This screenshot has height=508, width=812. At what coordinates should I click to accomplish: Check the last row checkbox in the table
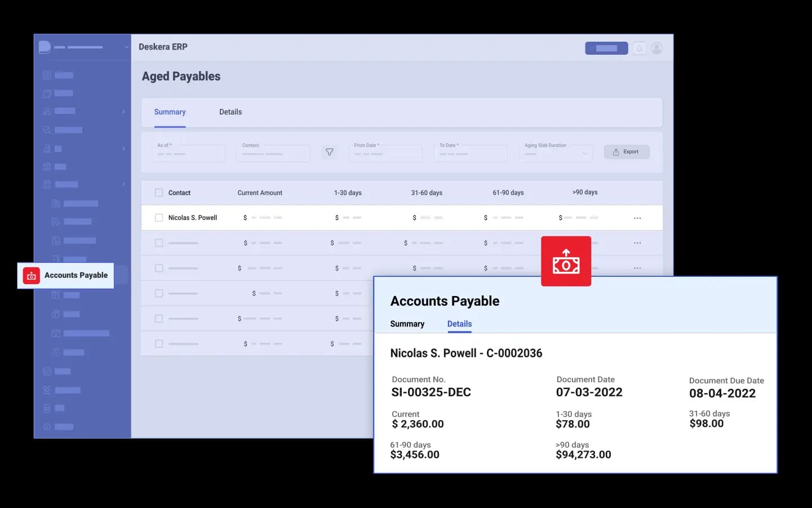[x=159, y=344]
